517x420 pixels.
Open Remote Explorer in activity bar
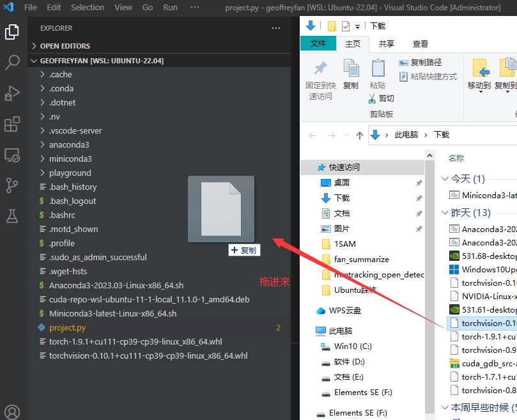click(12, 155)
